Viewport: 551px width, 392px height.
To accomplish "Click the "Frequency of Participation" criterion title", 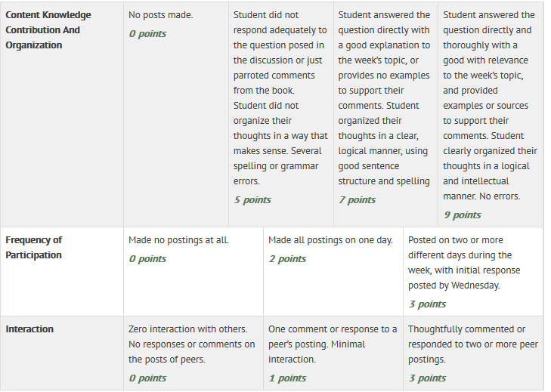I will [x=34, y=247].
